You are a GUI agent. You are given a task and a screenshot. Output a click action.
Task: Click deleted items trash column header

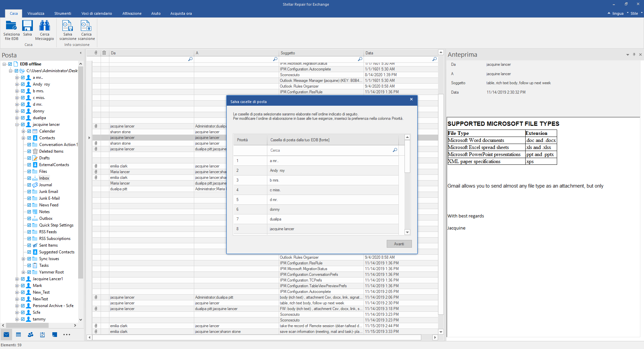pyautogui.click(x=104, y=53)
